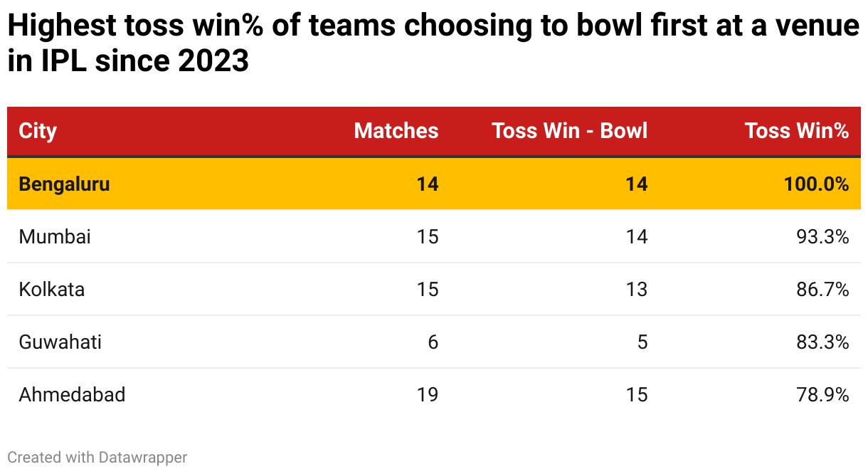Click Guwahati's matches count of 6
Image resolution: width=868 pixels, height=474 pixels.
coord(433,342)
